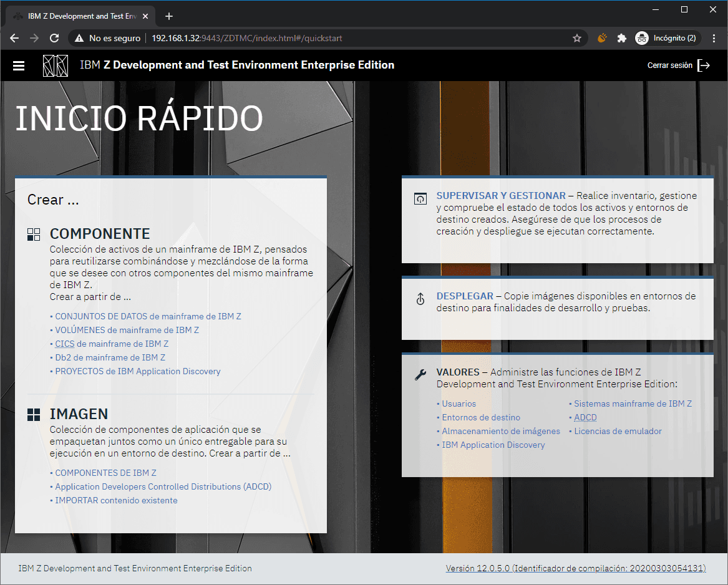The image size is (728, 585).
Task: Click the Versión 12.0.5.0 build link
Action: [x=575, y=568]
